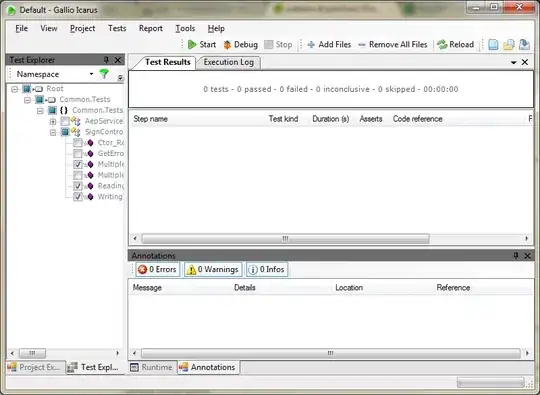The image size is (540, 395).
Task: Toggle the Root node checkbox
Action: [x=27, y=89]
